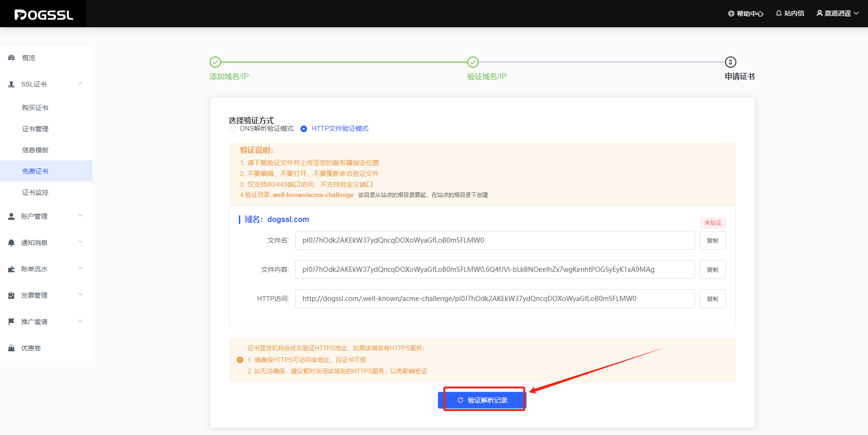Open 优惠卷 in the sidebar

point(46,348)
